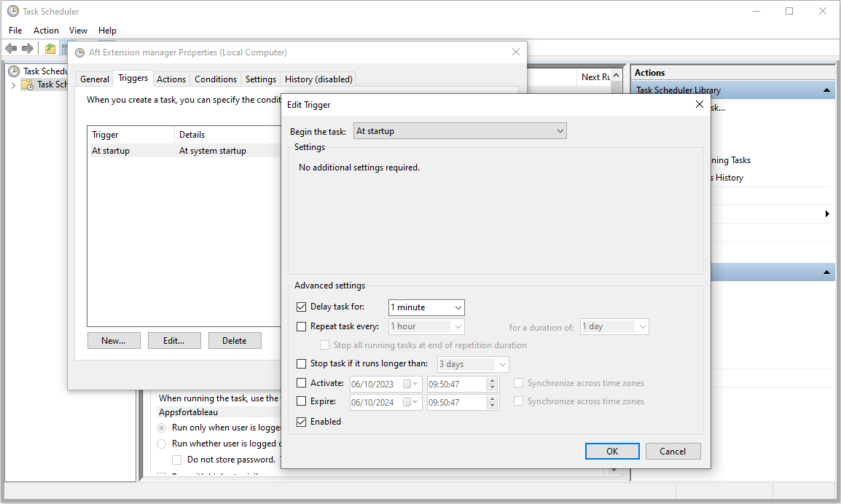The image size is (841, 504).
Task: Open the delay duration 1 minute dropdown
Action: point(426,307)
